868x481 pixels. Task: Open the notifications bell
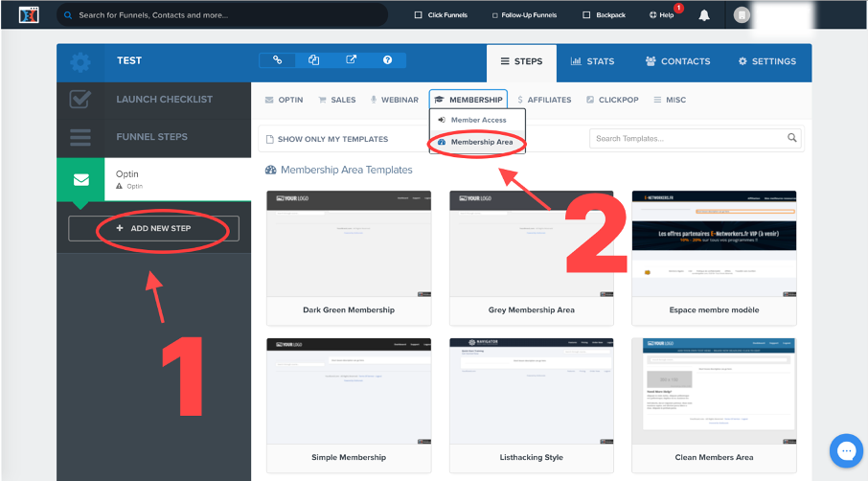tap(703, 15)
